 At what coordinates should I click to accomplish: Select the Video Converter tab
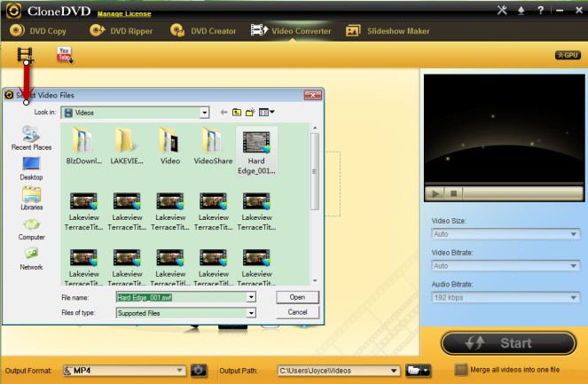(291, 31)
